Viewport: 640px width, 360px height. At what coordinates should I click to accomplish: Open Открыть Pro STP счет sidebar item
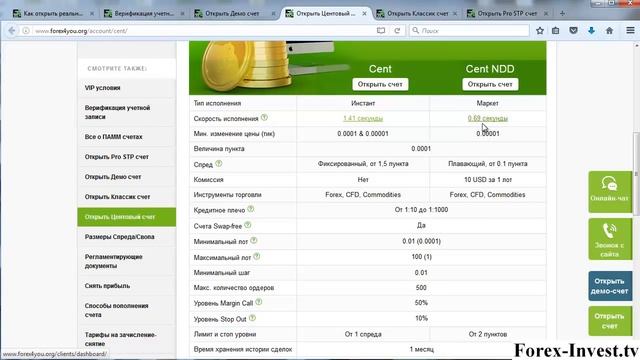click(x=127, y=157)
